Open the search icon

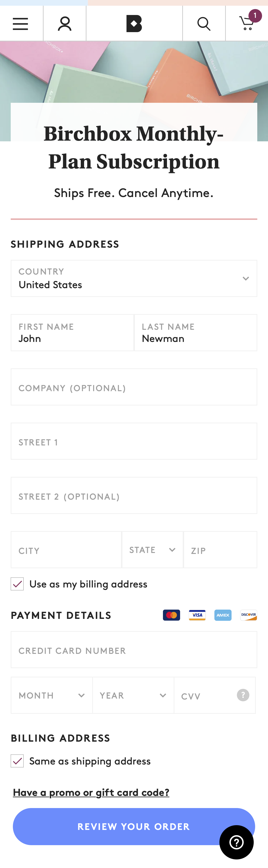coord(204,23)
